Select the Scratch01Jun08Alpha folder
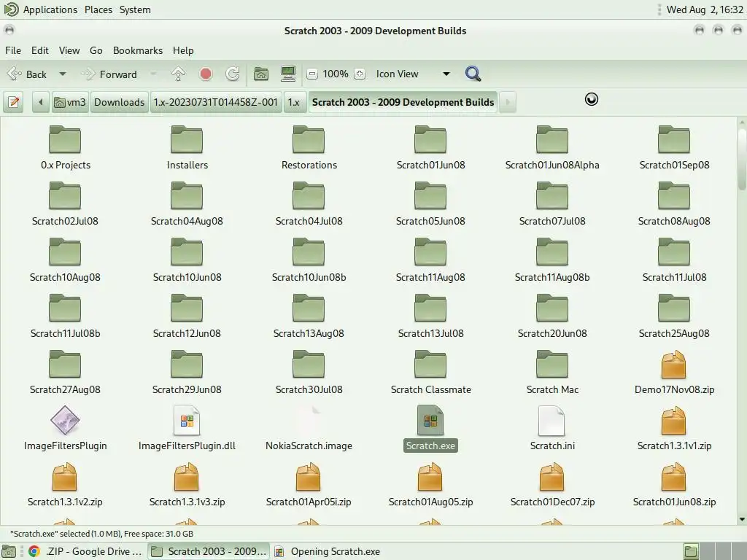This screenshot has width=747, height=560. coord(552,148)
